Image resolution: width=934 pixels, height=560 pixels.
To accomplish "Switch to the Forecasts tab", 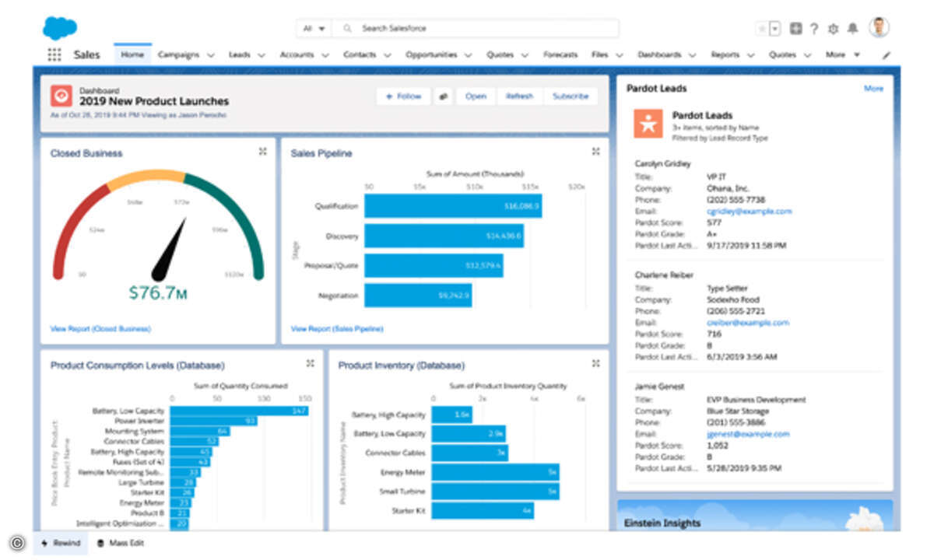I will click(560, 55).
